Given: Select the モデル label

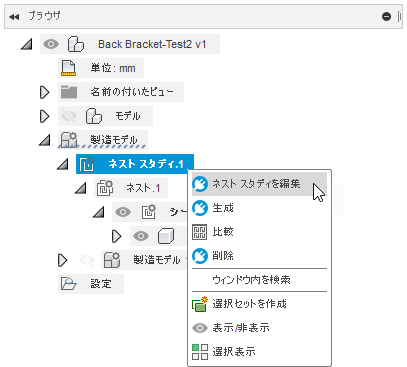Looking at the screenshot, I should (x=128, y=116).
